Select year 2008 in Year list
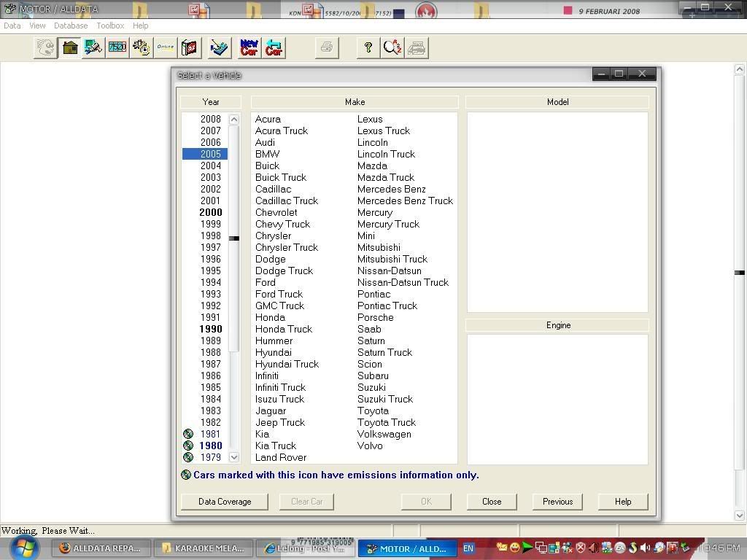This screenshot has height=560, width=747. point(211,119)
